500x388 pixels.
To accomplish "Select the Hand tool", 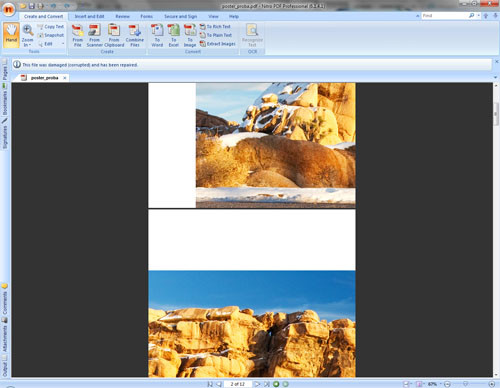I will (11, 35).
